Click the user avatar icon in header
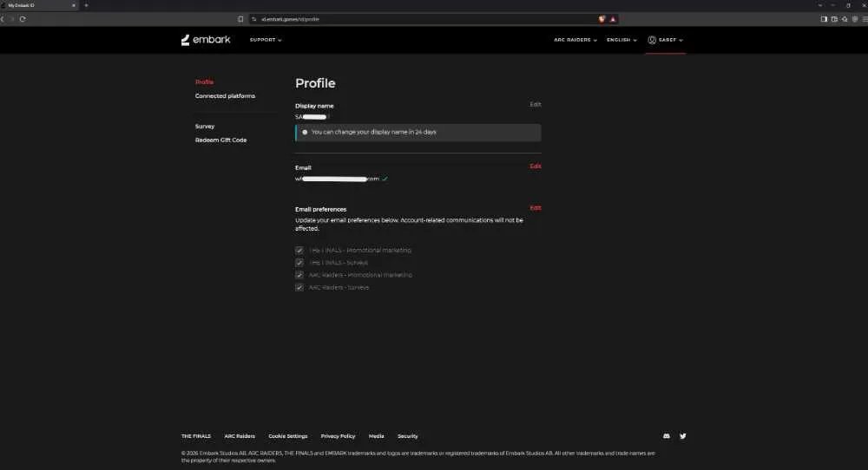 [652, 40]
